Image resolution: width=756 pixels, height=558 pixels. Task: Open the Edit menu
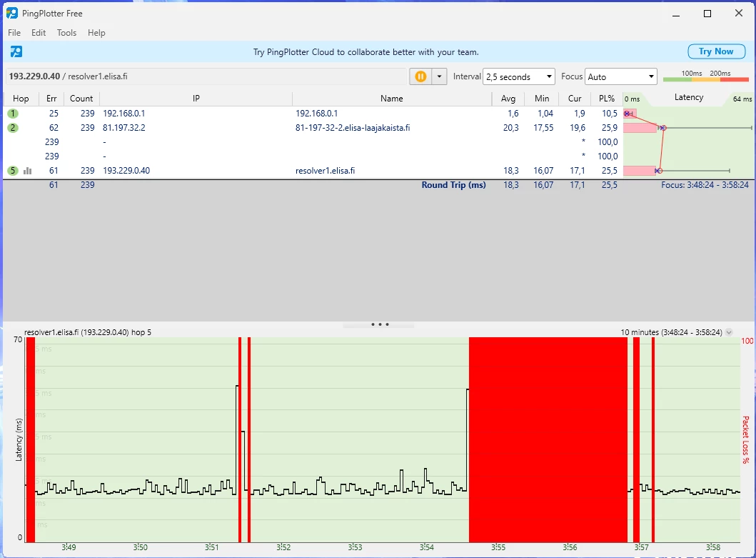39,33
